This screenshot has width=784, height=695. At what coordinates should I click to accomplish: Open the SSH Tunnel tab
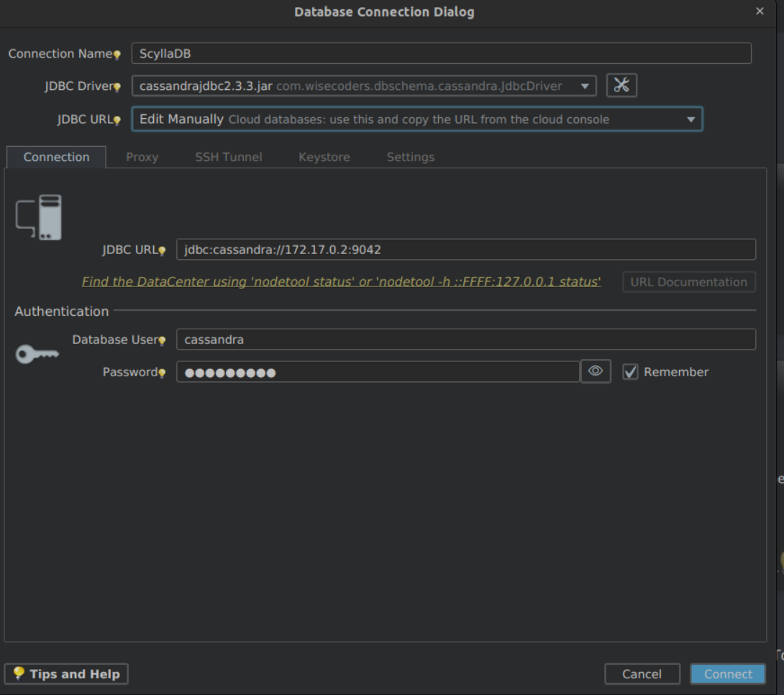(x=229, y=157)
